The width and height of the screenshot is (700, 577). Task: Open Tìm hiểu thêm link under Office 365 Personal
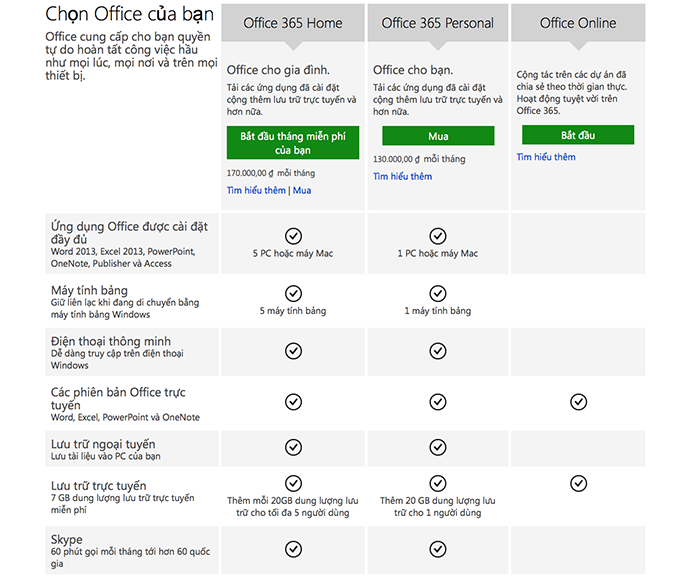[403, 176]
